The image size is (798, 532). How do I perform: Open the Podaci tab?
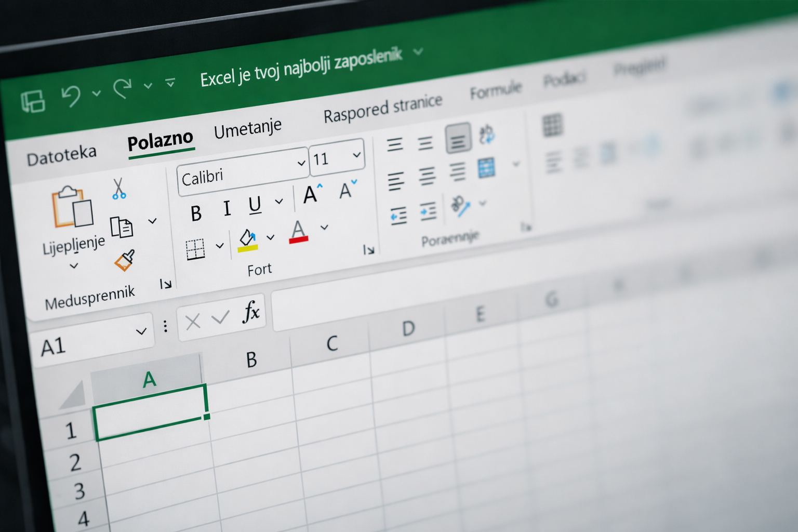(x=565, y=79)
